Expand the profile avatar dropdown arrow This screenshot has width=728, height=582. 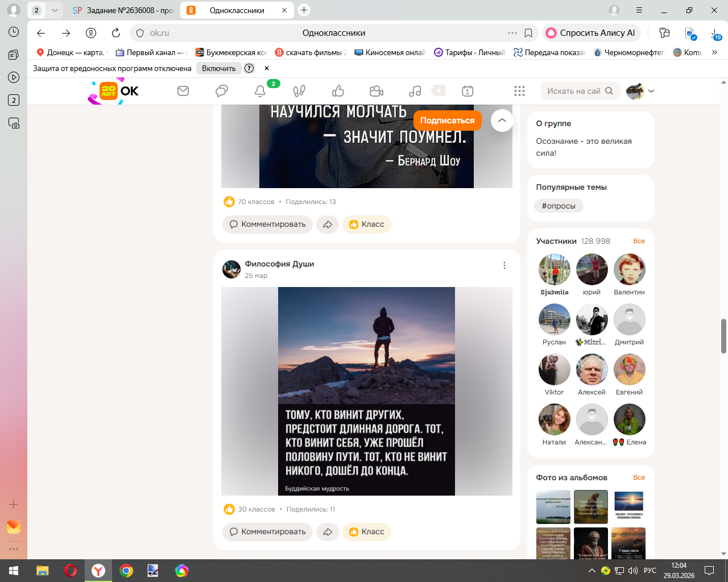coord(651,91)
